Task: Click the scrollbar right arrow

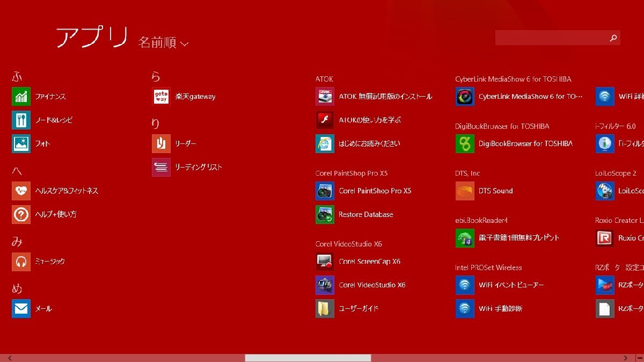Action: tap(625, 358)
